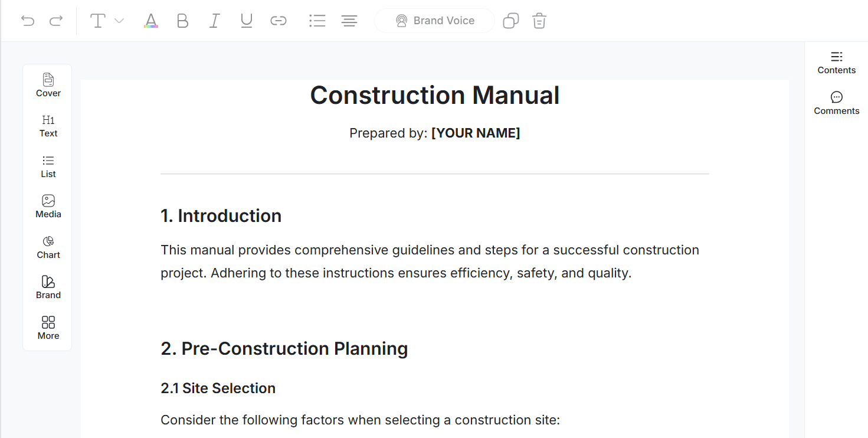This screenshot has height=438, width=868.
Task: Click the Undo arrow in the toolbar
Action: [x=27, y=20]
